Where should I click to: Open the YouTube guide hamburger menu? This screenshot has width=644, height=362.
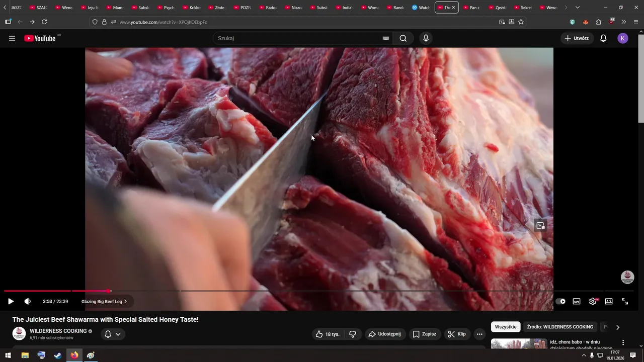[12, 38]
